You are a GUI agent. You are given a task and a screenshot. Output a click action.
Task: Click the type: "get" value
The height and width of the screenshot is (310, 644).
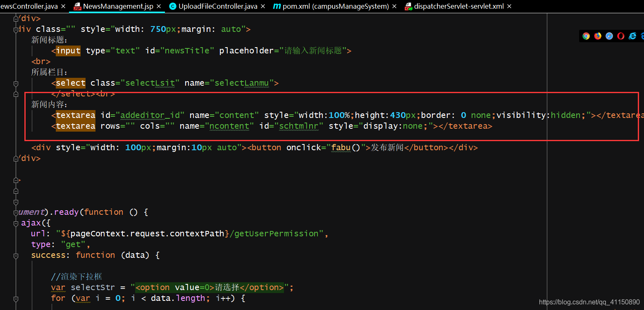[75, 245]
